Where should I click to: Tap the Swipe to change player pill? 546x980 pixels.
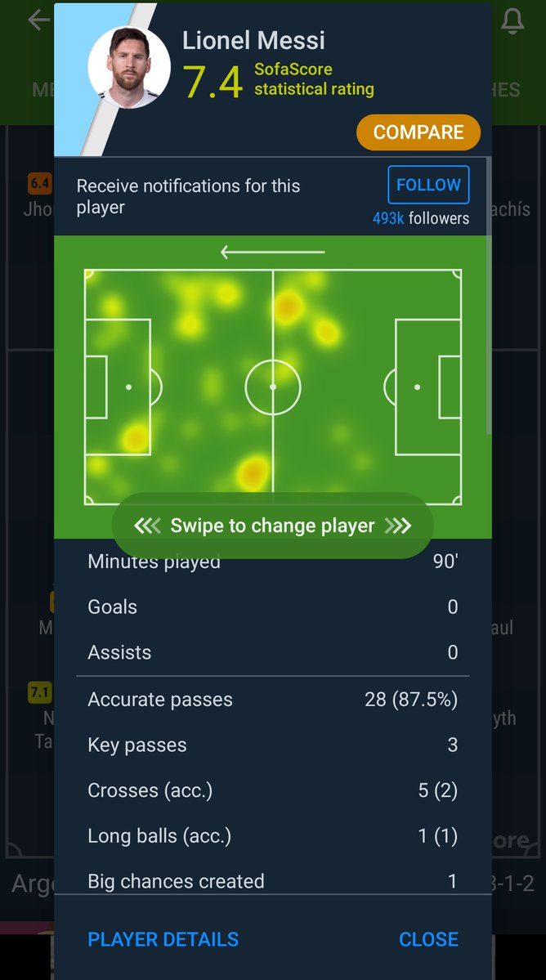pos(272,526)
